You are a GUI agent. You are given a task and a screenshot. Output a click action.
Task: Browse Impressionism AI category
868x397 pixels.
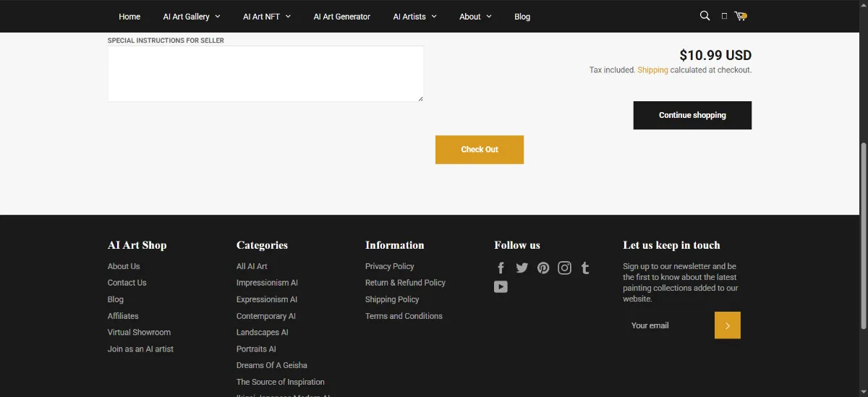tap(267, 283)
